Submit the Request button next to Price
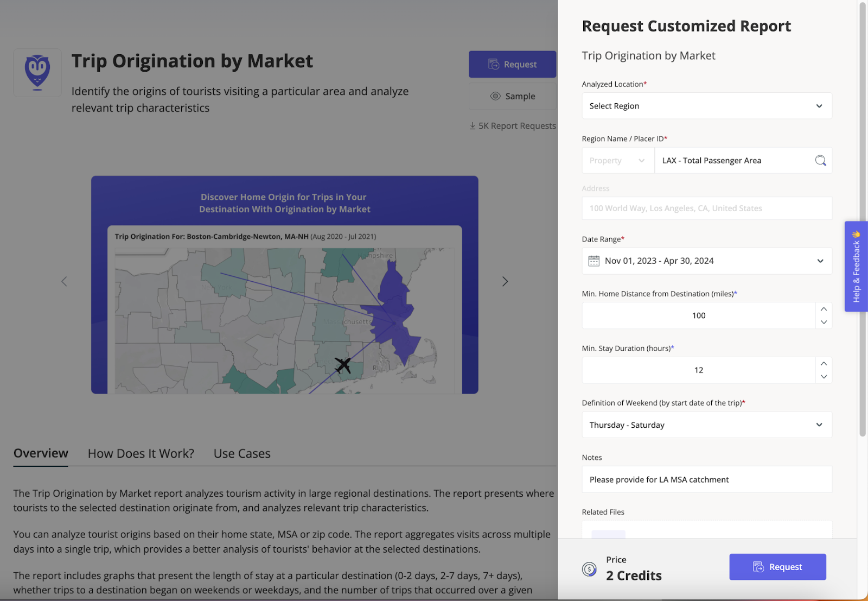 click(777, 567)
